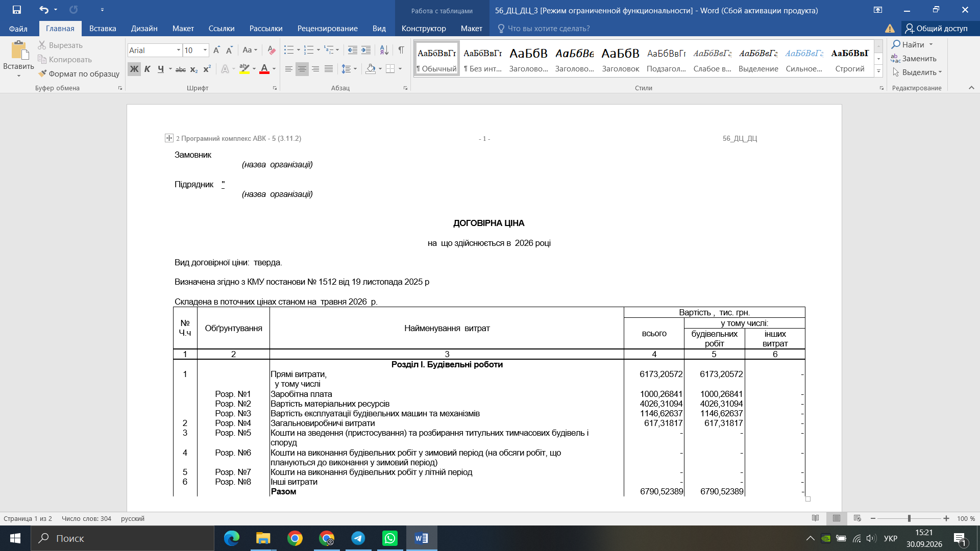Image resolution: width=980 pixels, height=551 pixels.
Task: Switch to the Вставка ribbon tab
Action: click(x=103, y=29)
